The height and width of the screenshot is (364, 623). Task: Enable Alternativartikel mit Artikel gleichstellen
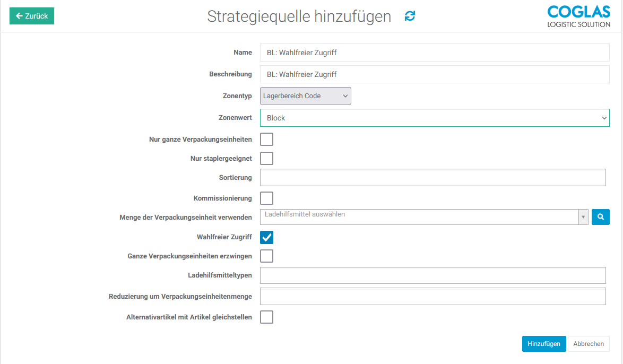pos(266,317)
